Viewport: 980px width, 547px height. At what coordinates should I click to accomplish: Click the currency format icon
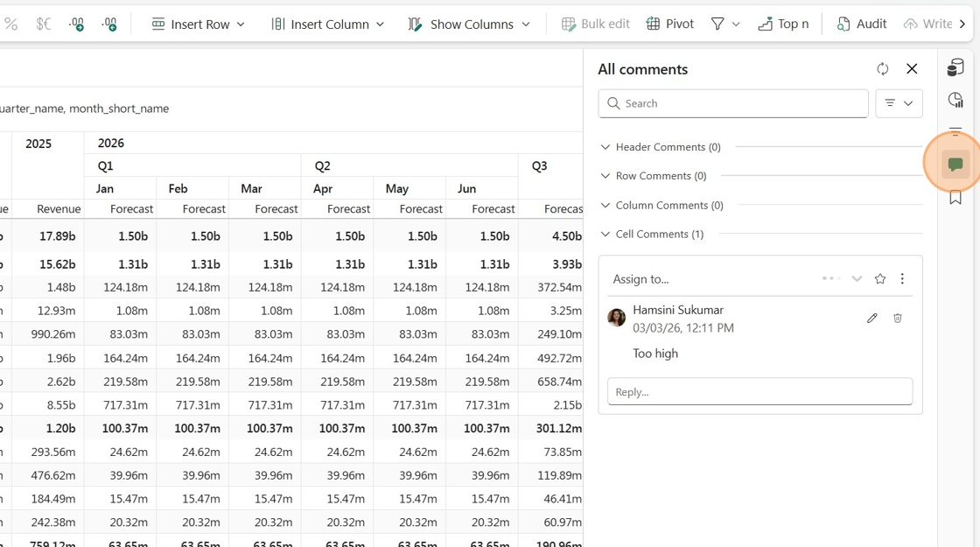click(43, 24)
